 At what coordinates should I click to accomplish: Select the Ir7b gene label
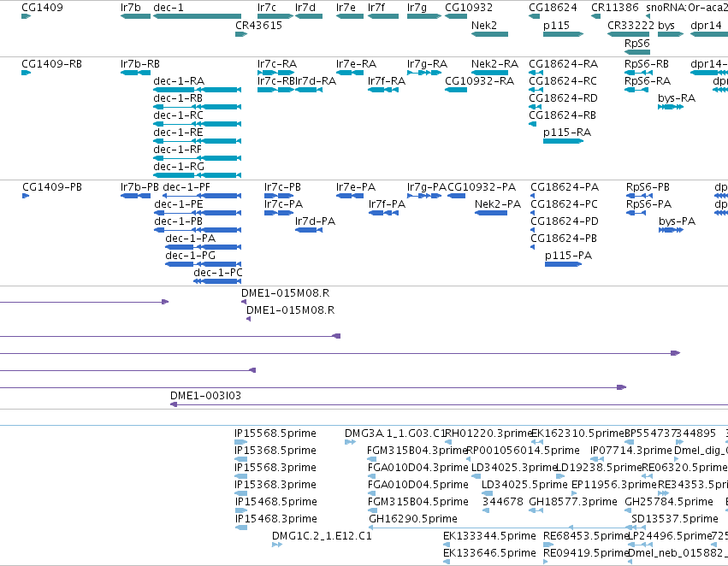[131, 8]
